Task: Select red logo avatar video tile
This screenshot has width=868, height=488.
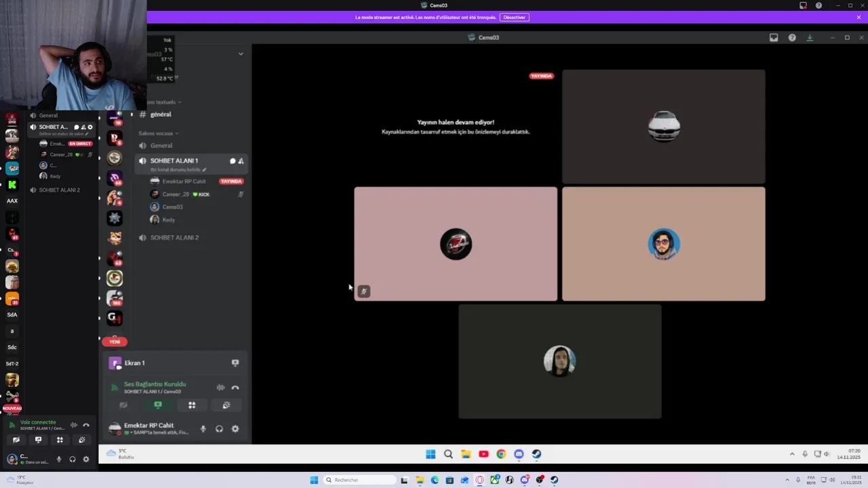Action: 456,244
